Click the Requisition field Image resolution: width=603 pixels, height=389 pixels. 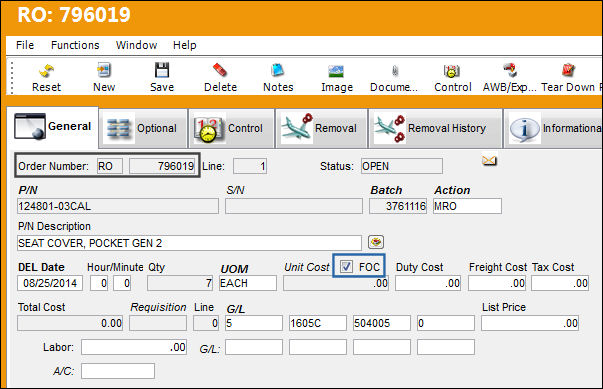158,323
